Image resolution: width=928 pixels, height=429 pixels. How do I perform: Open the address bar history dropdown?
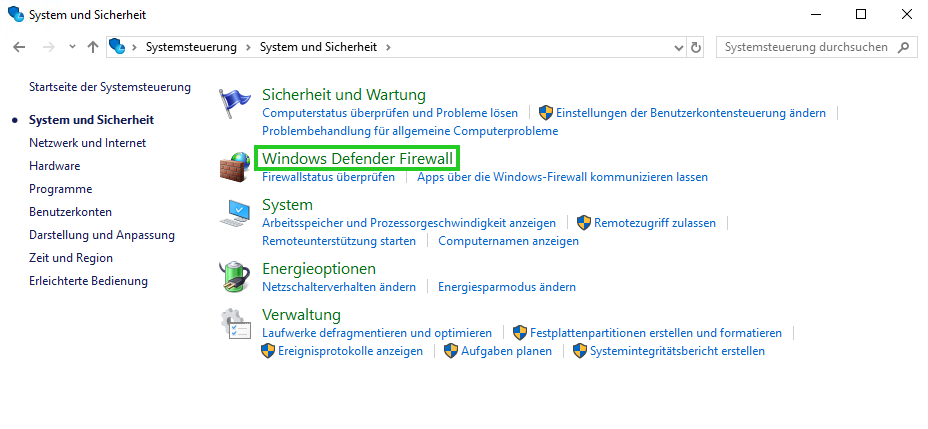[x=679, y=47]
